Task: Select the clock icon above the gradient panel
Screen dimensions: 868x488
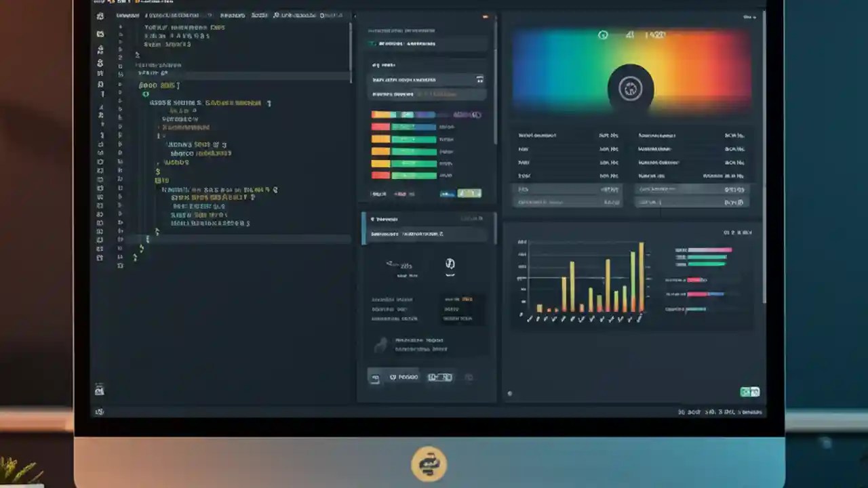Action: [603, 35]
